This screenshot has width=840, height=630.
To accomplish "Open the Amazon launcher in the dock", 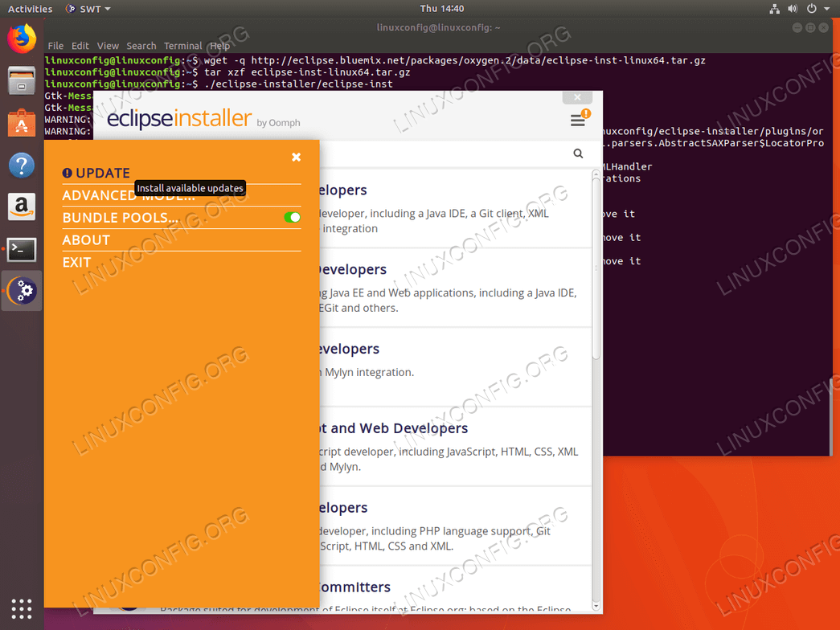I will (x=21, y=207).
